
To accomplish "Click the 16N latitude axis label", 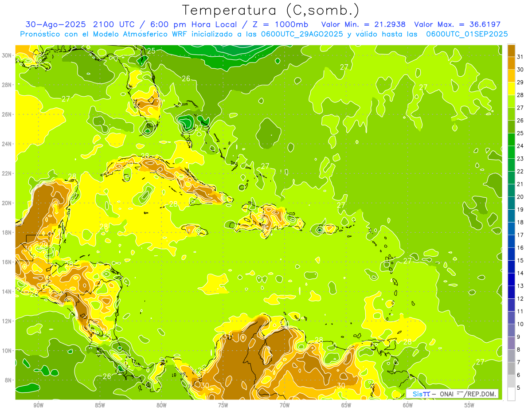I will coord(7,262).
